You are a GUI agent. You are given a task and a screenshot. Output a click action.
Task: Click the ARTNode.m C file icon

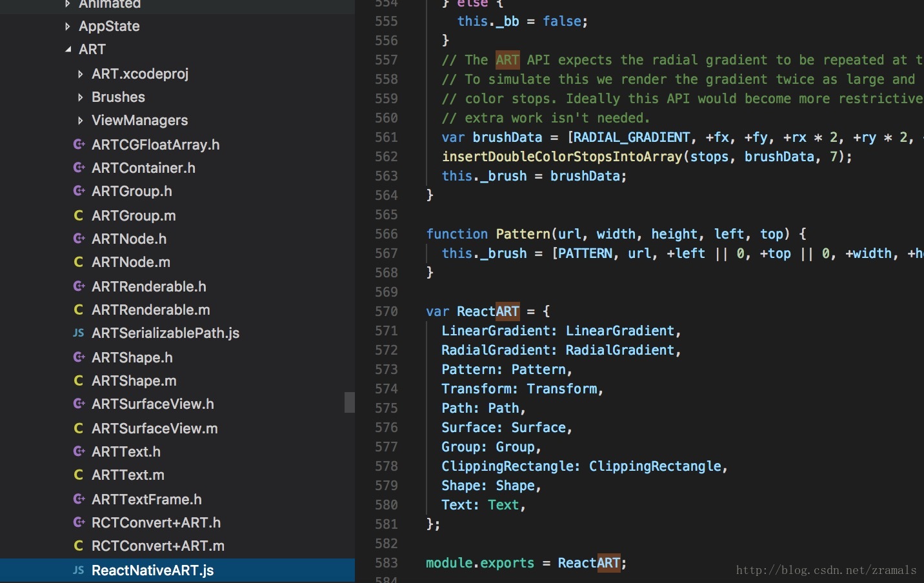(x=79, y=262)
